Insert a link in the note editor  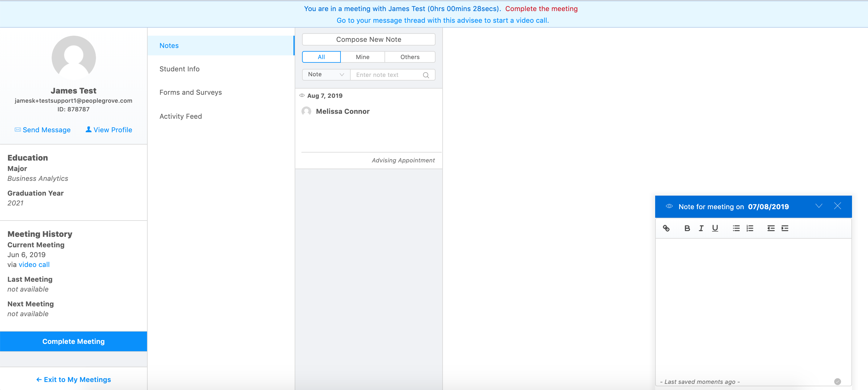point(666,228)
